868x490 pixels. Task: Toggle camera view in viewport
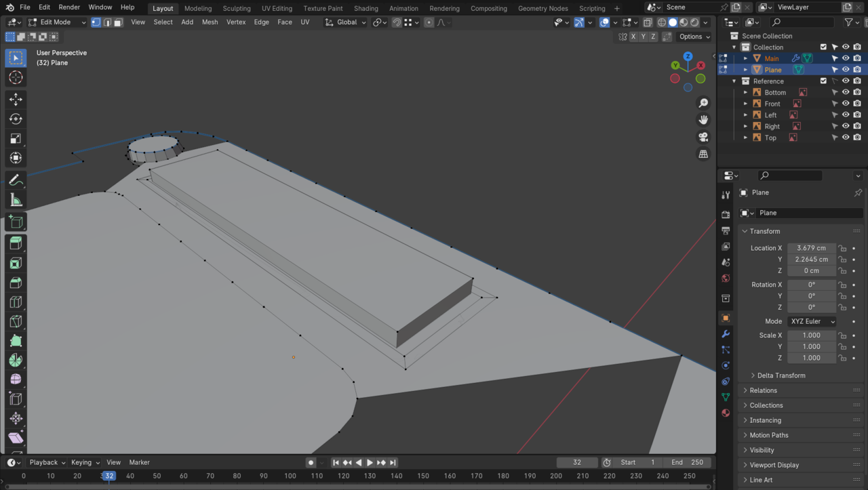tap(703, 137)
